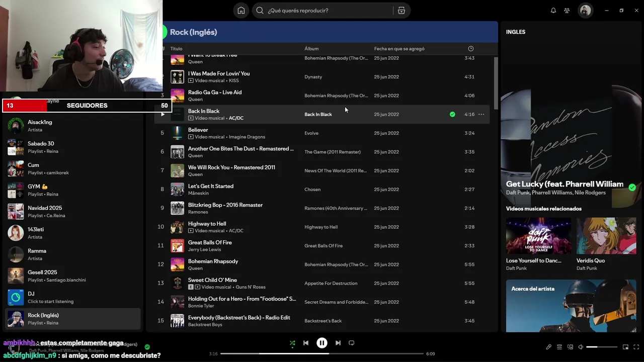Viewport: 644px width, 362px height.
Task: Select We Will Rock You track
Action: pos(231,167)
